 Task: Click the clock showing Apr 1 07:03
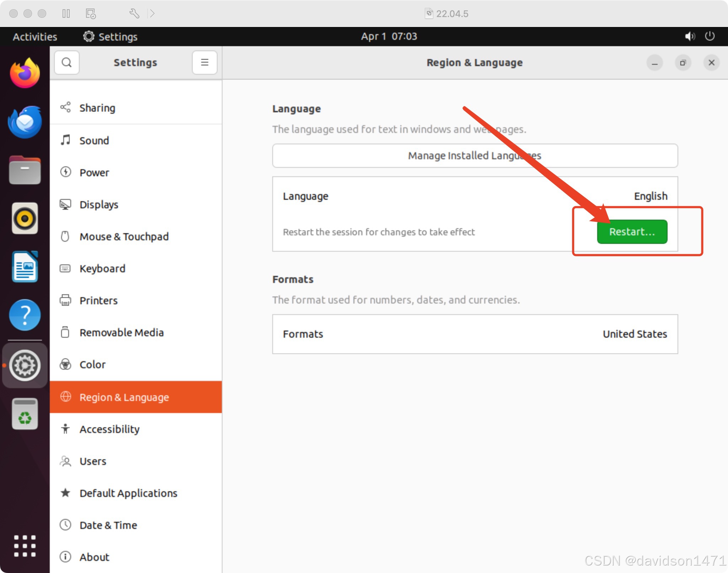tap(389, 37)
